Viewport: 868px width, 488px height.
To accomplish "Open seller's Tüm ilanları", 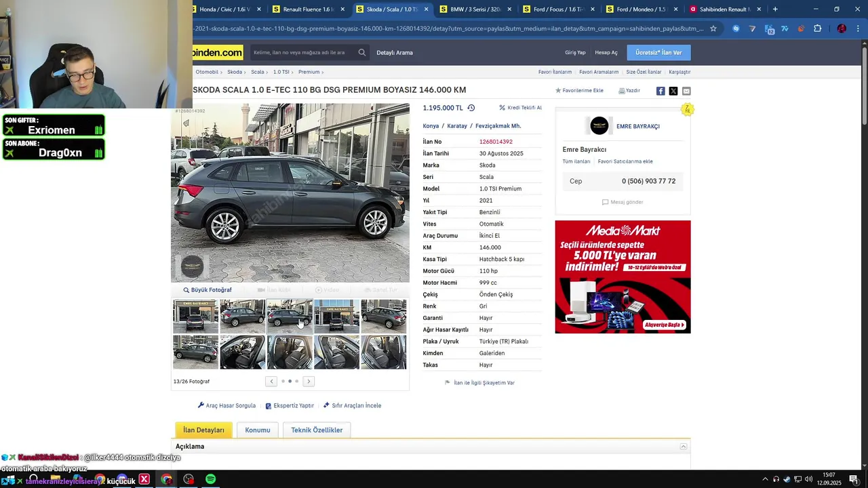I will (x=576, y=161).
